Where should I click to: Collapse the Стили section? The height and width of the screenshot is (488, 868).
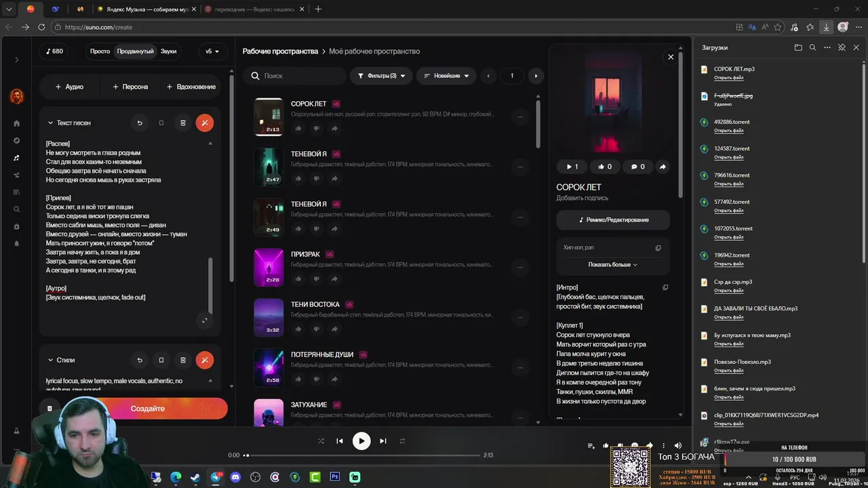point(50,360)
